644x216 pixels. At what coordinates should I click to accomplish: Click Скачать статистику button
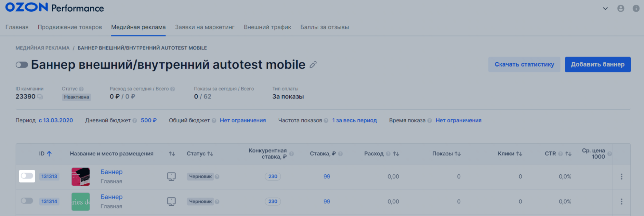[524, 64]
